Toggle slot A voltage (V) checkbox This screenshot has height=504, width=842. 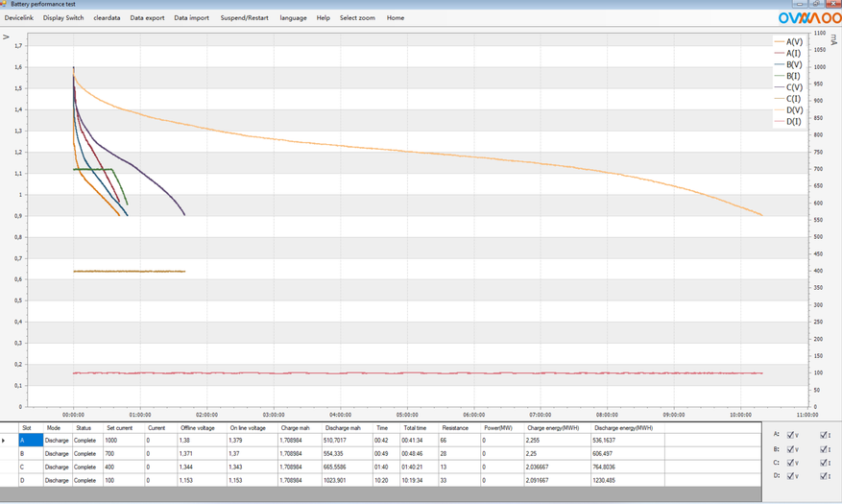790,435
